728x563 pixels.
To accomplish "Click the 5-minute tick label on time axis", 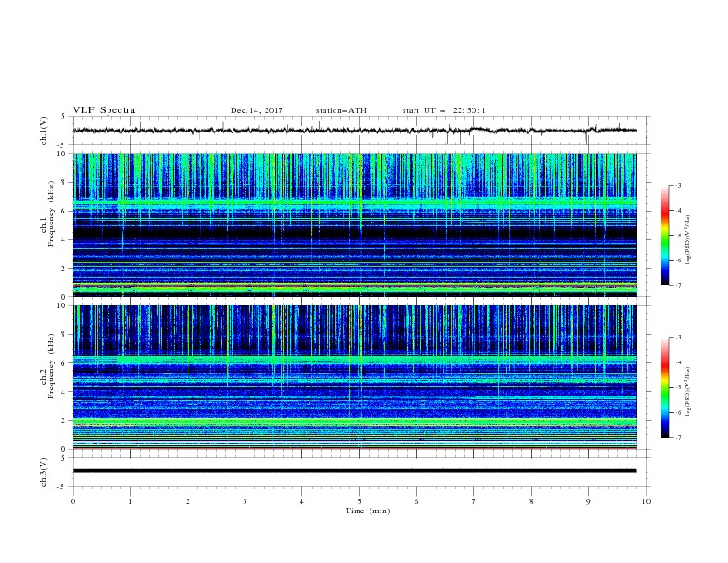I will 359,501.
